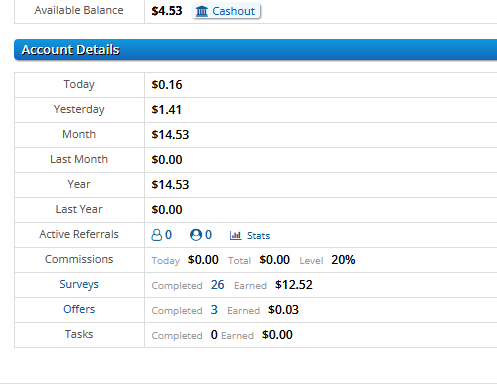497x392 pixels.
Task: Click the bar chart Stats icon
Action: pyautogui.click(x=235, y=236)
